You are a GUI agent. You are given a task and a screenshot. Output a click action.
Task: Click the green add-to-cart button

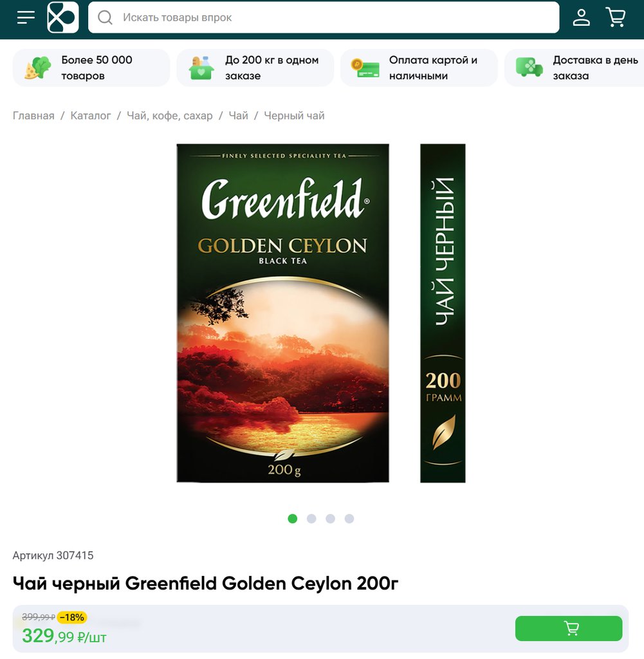(x=568, y=628)
